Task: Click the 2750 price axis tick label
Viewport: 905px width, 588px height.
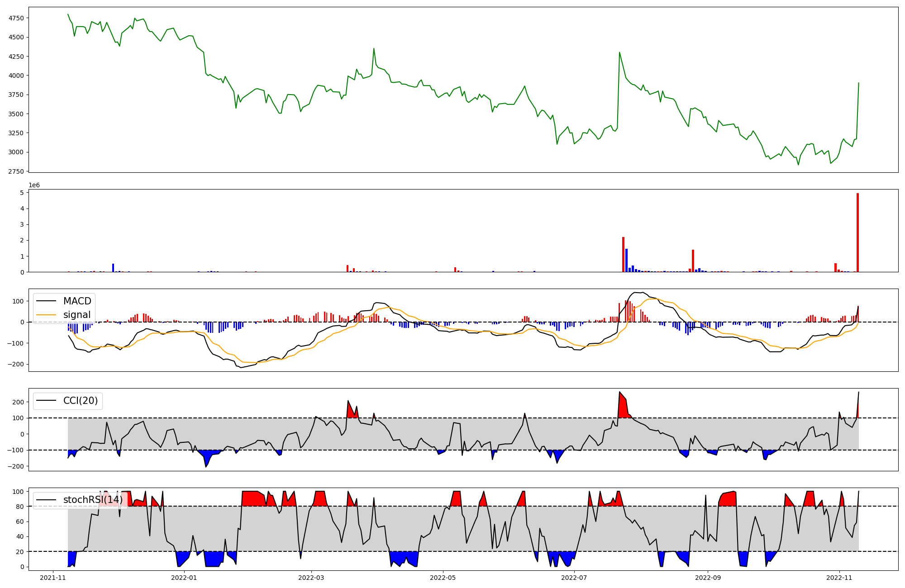Action: (x=16, y=171)
